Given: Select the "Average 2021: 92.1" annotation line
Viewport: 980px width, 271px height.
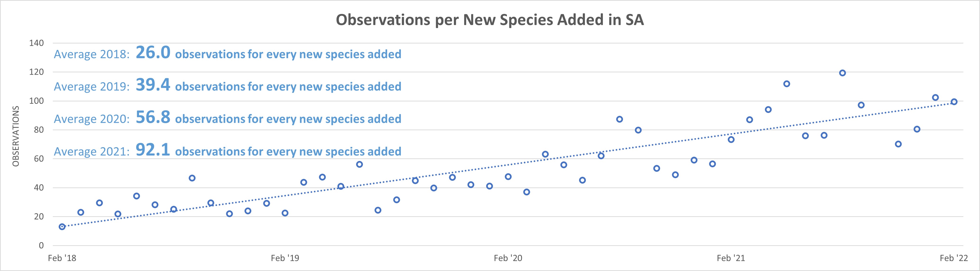Looking at the screenshot, I should 227,151.
